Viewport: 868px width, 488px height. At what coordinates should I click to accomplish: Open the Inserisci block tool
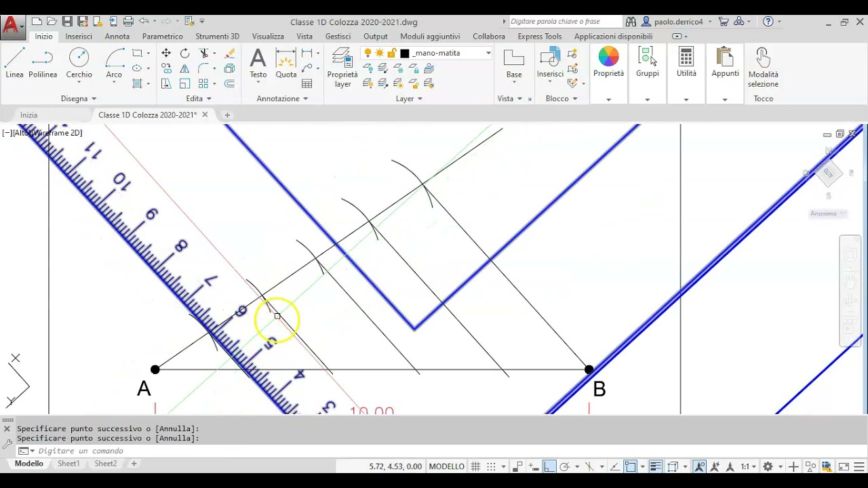click(x=550, y=63)
